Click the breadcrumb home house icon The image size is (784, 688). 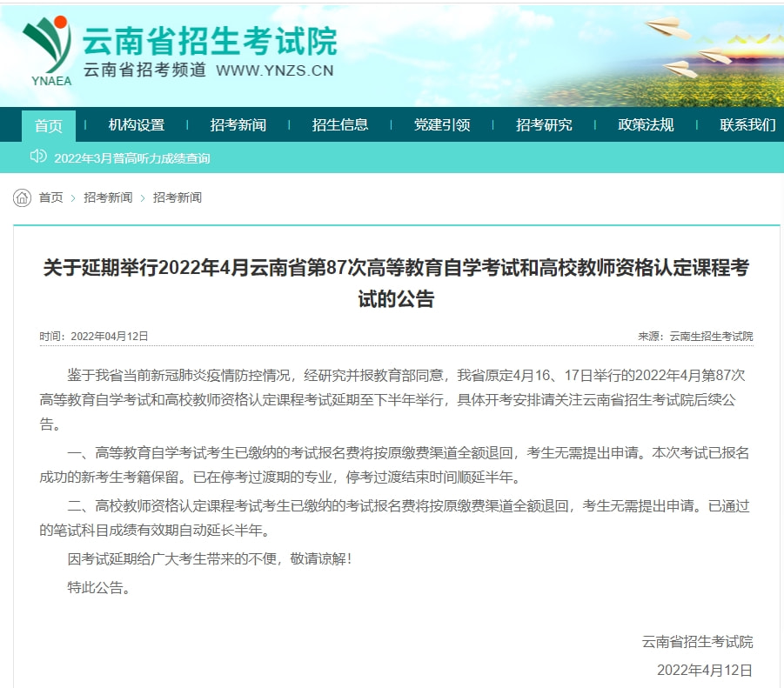coord(22,197)
